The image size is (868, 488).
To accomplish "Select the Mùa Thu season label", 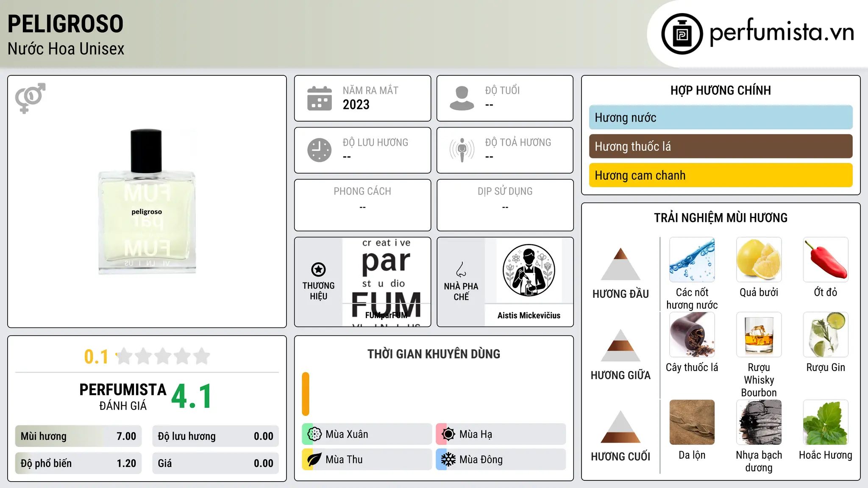I will click(x=344, y=460).
